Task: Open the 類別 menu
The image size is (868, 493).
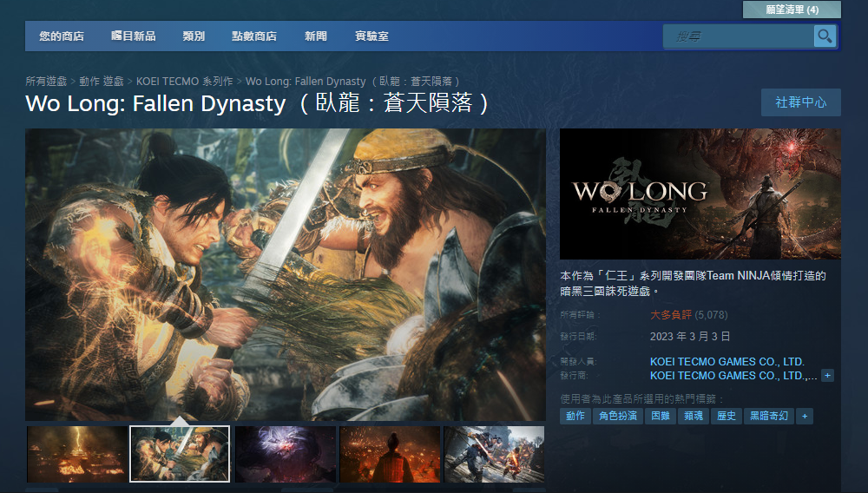Action: click(194, 36)
